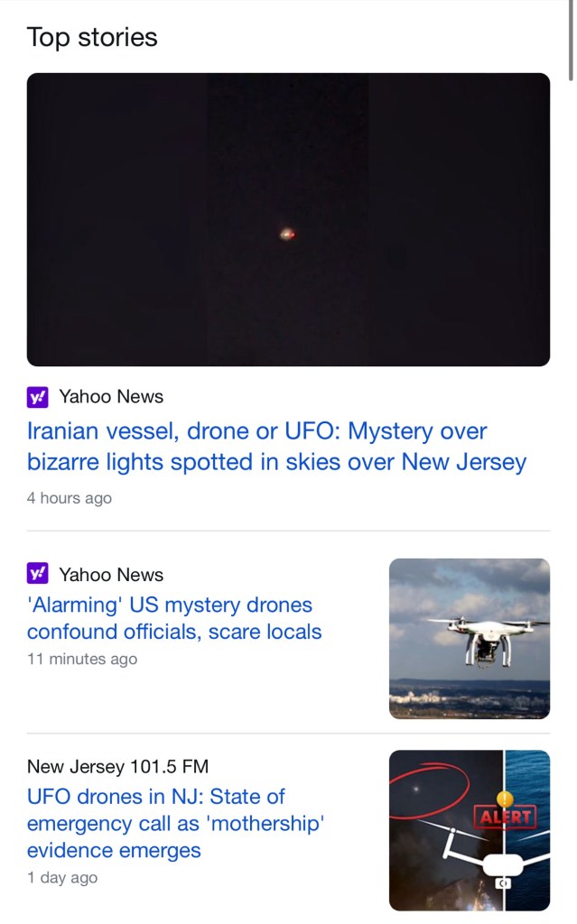Tap the red ALERT badge in the thumbnail
Viewport: 577px width, 924px height.
506,818
